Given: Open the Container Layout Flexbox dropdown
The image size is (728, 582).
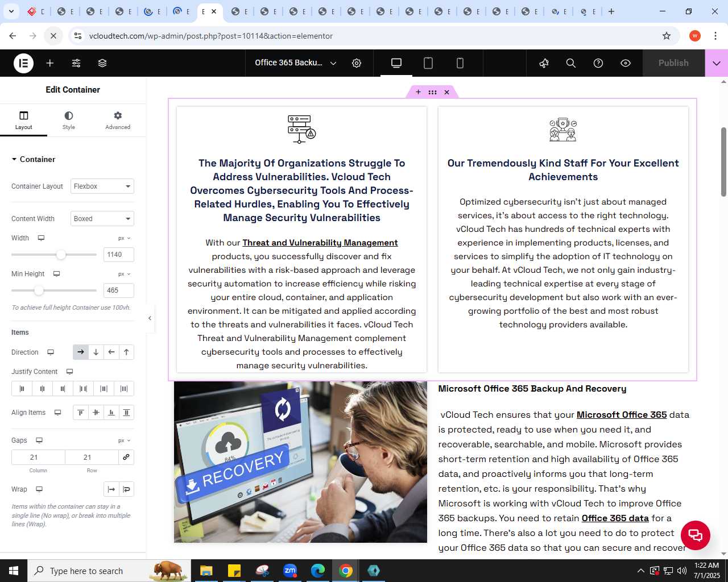Looking at the screenshot, I should click(x=102, y=186).
